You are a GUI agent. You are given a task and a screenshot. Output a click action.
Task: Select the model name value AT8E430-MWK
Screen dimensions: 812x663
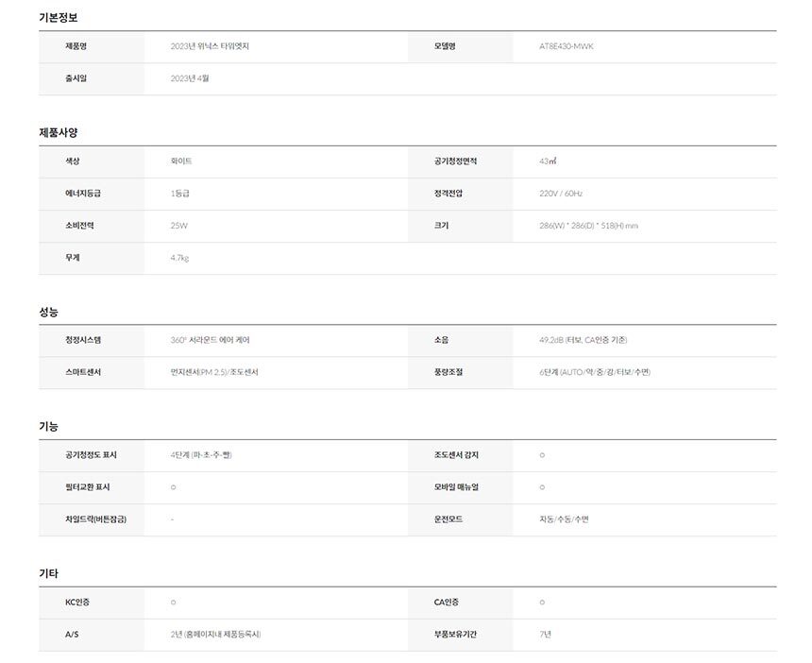[567, 46]
